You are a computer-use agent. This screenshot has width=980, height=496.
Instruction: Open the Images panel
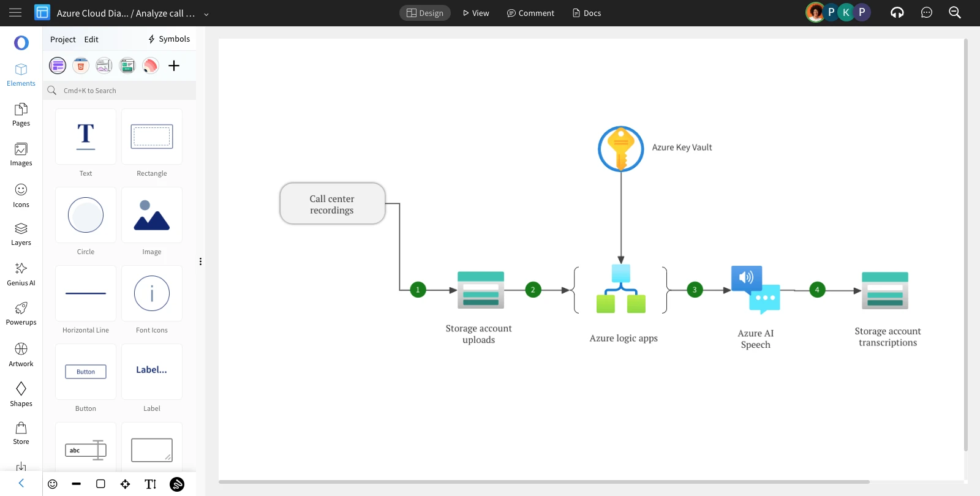(x=21, y=154)
